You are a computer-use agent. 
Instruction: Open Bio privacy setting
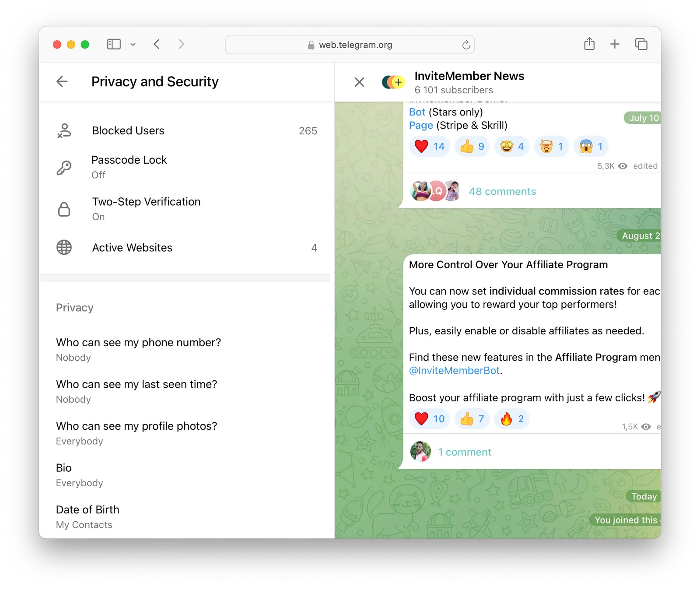[187, 475]
